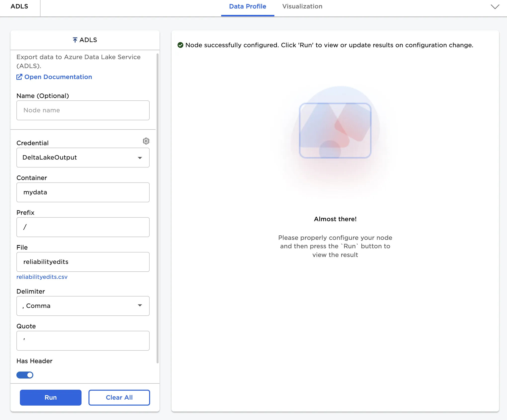Click the Node name input field
Image resolution: width=507 pixels, height=420 pixels.
[x=83, y=110]
